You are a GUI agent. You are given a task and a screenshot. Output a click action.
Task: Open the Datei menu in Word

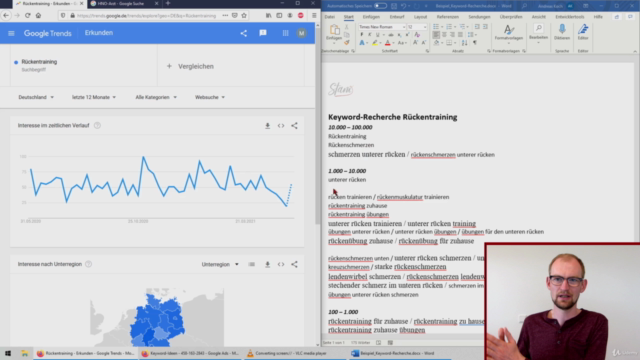[329, 17]
